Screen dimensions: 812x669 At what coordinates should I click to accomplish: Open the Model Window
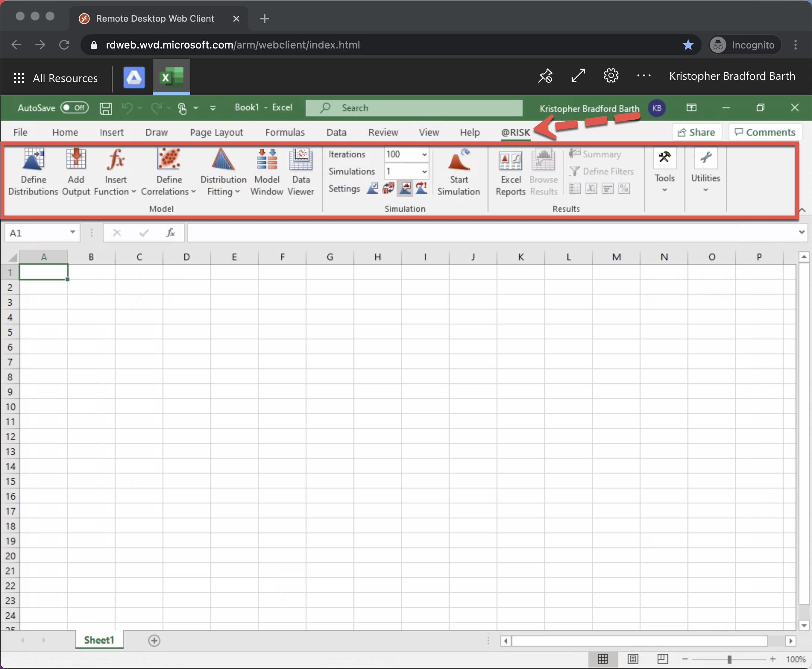(x=267, y=172)
